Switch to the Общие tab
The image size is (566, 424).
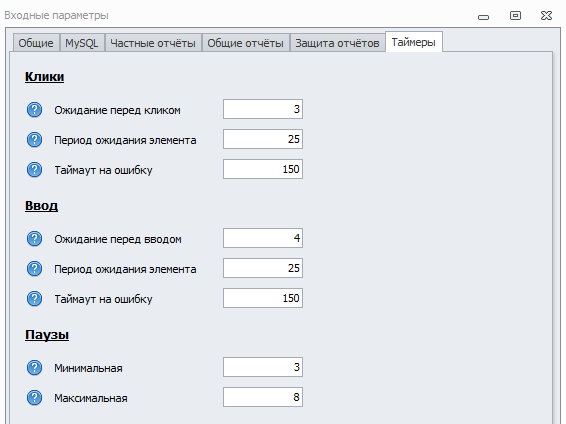pyautogui.click(x=36, y=43)
